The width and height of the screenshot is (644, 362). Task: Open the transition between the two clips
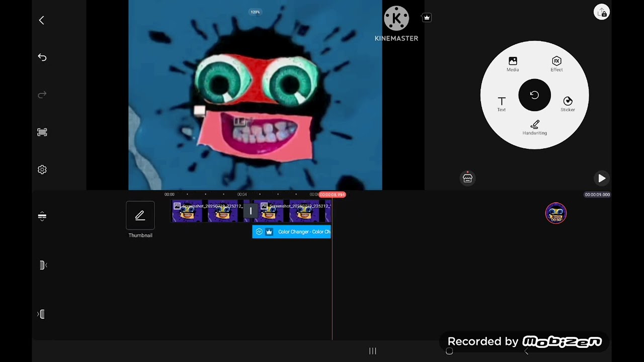click(251, 212)
